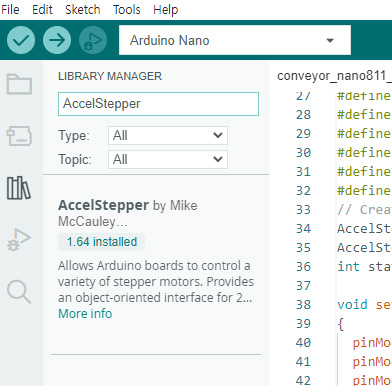The image size is (392, 386).
Task: Click the 1.64 installed badge
Action: [102, 242]
